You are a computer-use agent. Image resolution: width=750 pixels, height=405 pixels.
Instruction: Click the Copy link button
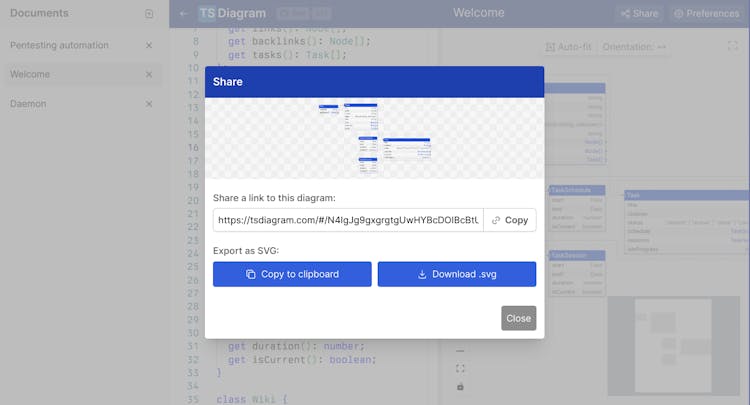[509, 220]
